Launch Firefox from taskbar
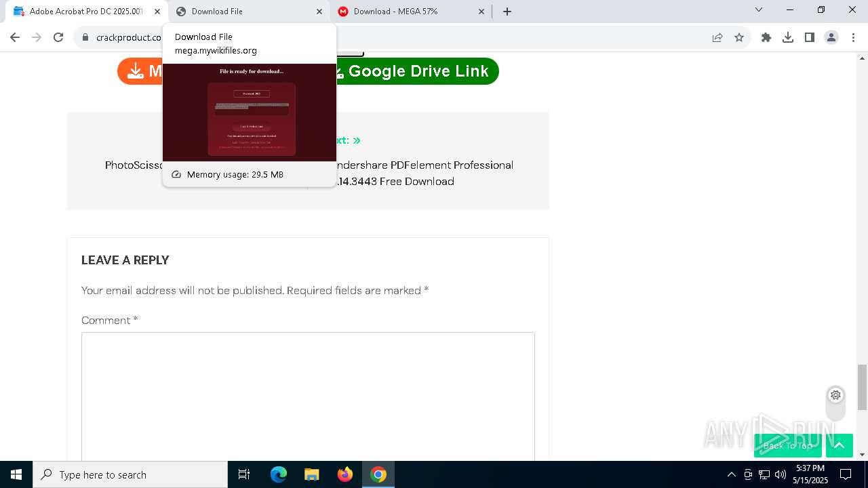 click(345, 474)
